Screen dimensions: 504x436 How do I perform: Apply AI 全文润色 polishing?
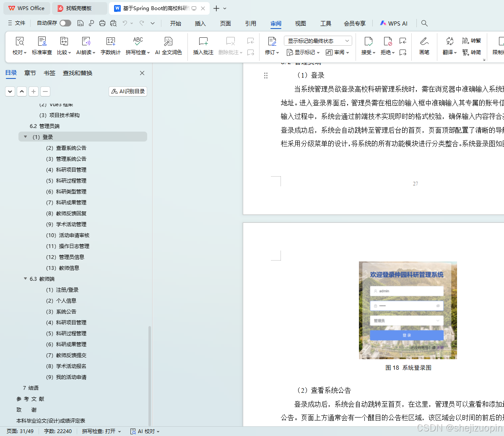(169, 46)
